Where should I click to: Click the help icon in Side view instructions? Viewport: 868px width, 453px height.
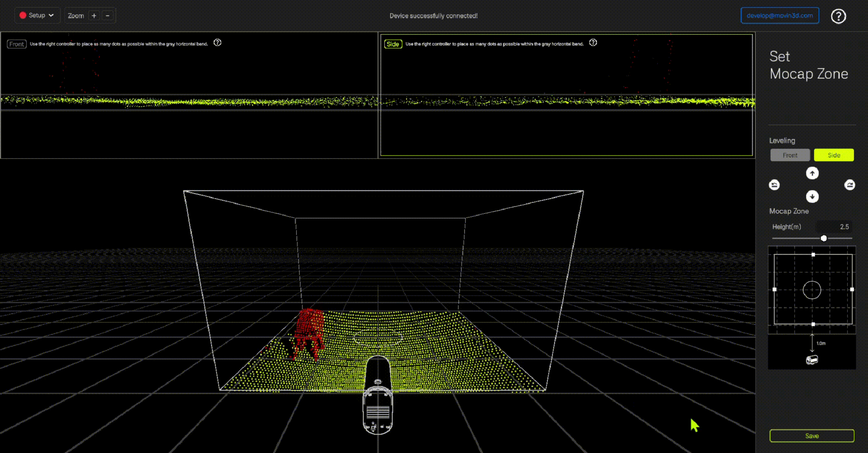click(x=593, y=43)
